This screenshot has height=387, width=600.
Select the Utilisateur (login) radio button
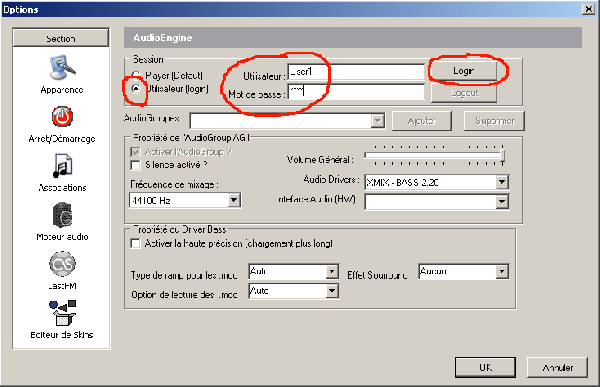point(136,88)
